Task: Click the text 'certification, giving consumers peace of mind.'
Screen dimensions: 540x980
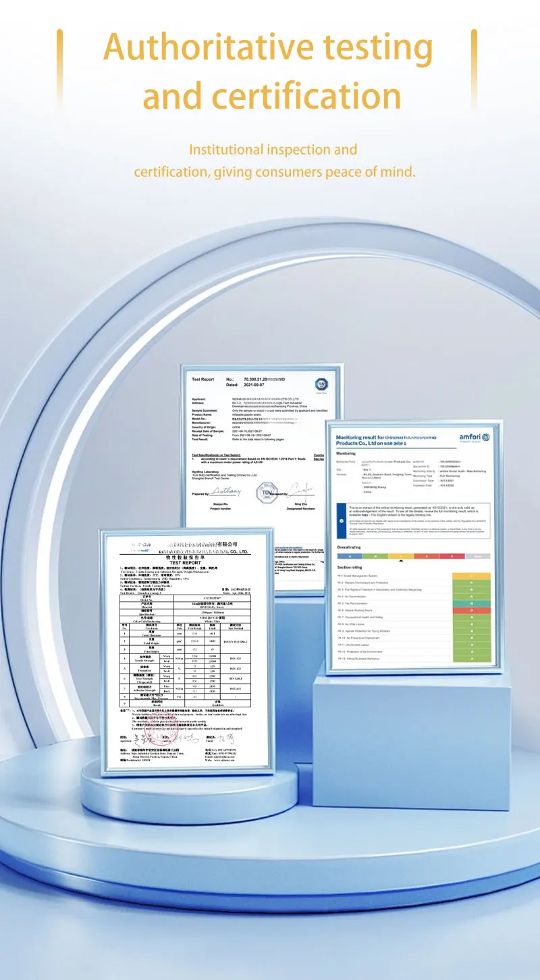Action: click(x=275, y=172)
